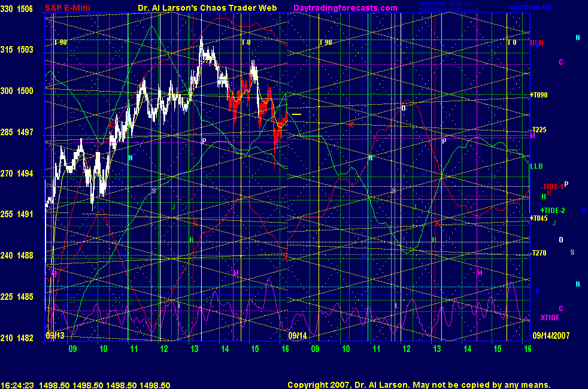Click the 09/13/2007 15:30 Local timestamp
The height and width of the screenshot is (389, 588).
pos(448,10)
